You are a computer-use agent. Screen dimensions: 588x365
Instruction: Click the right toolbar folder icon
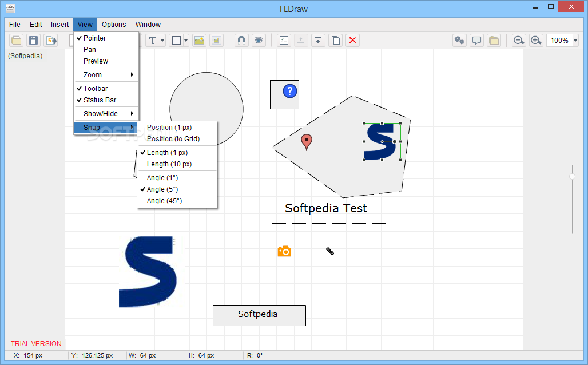[494, 40]
